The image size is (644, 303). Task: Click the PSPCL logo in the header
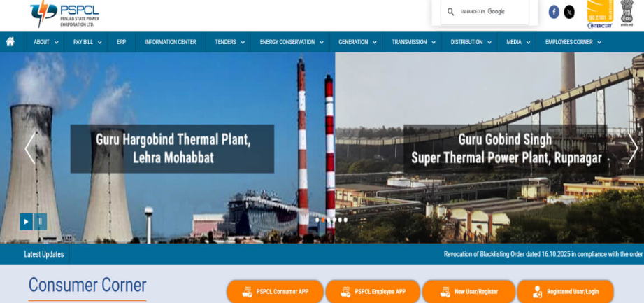click(x=65, y=13)
